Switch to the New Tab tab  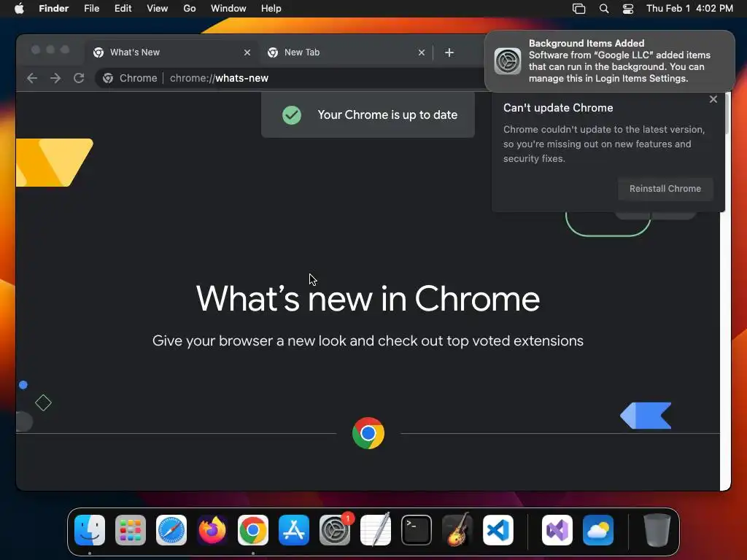point(347,52)
